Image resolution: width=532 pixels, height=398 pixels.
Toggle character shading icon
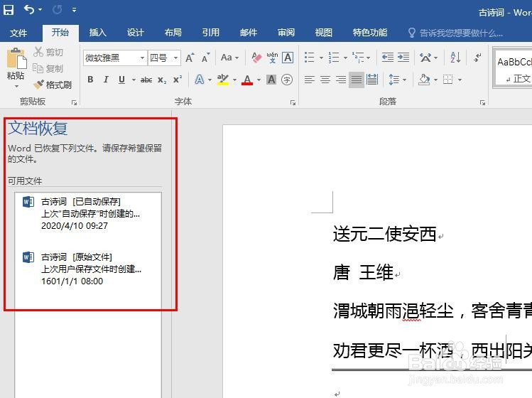(x=271, y=80)
